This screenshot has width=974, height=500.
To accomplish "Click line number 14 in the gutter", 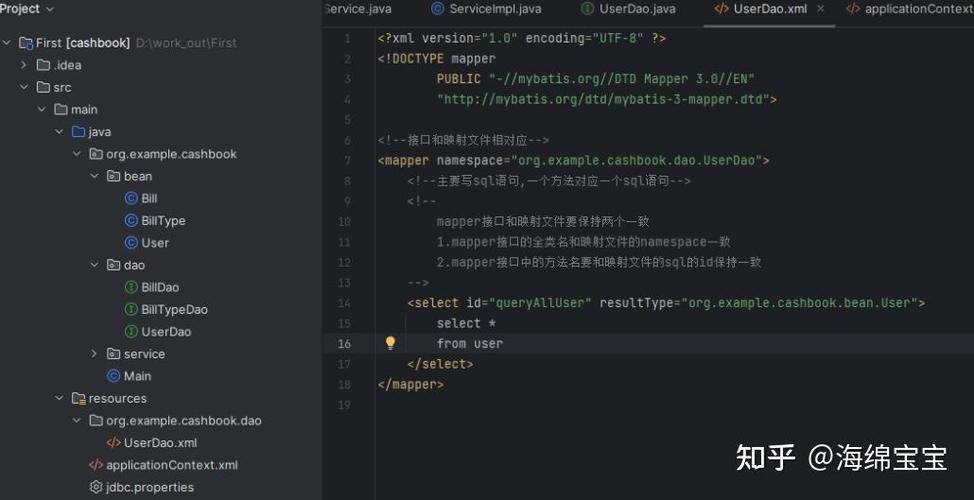I will (x=344, y=302).
